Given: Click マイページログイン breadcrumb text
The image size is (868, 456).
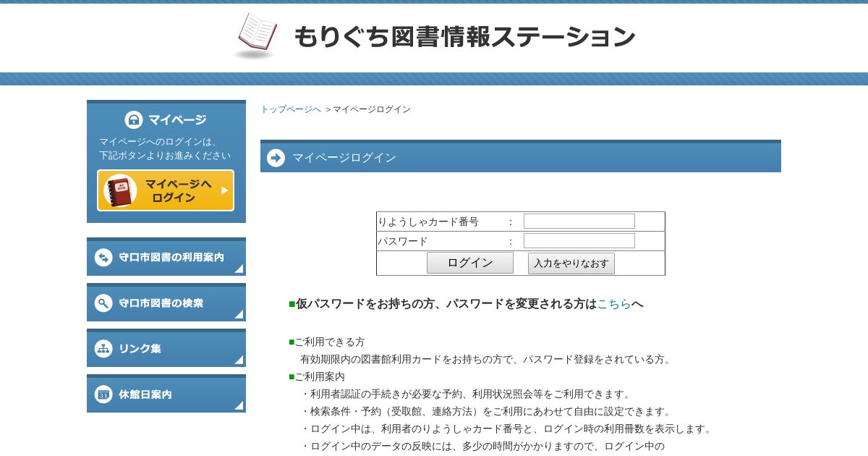Looking at the screenshot, I should (372, 109).
